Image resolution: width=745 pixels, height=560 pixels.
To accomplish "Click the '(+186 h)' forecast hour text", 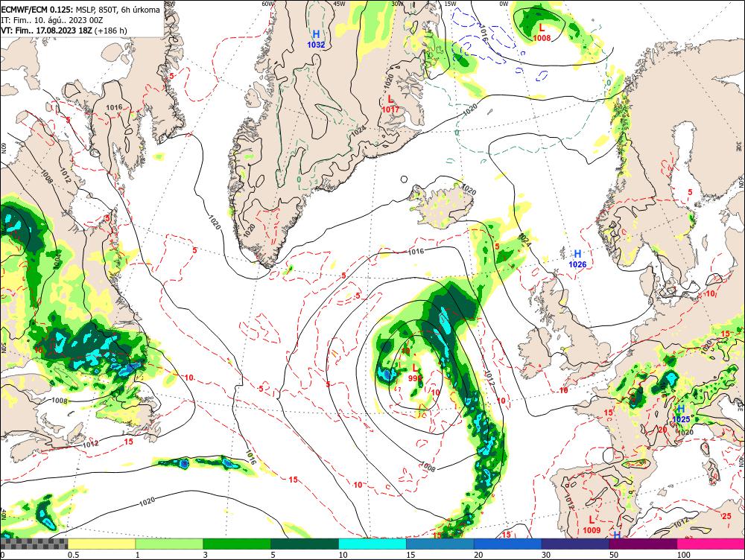I will tap(111, 31).
